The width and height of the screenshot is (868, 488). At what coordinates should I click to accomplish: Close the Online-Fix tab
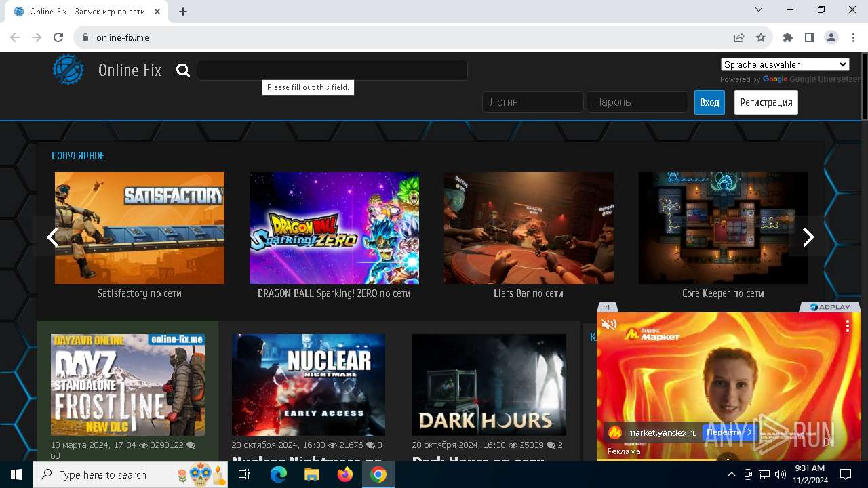[x=157, y=11]
